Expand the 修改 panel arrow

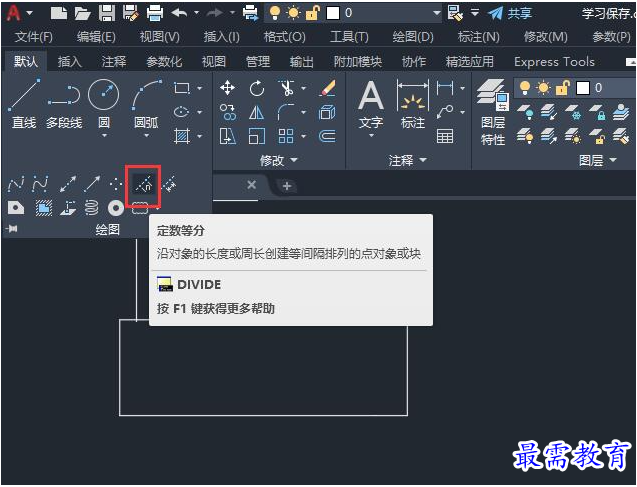294,160
